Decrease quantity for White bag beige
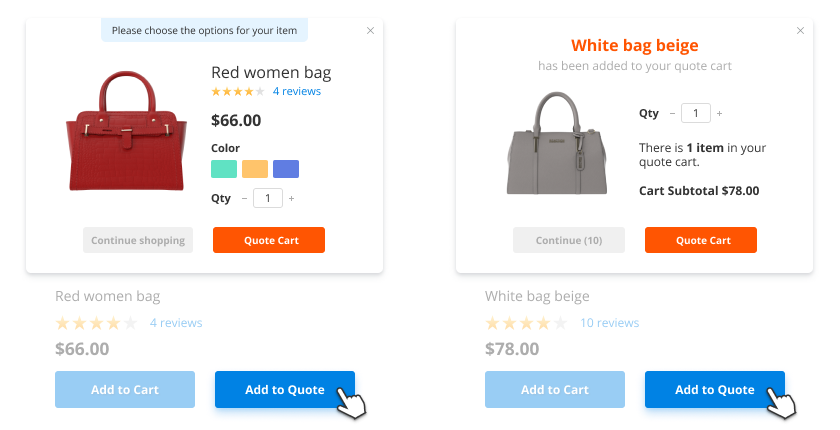 pyautogui.click(x=673, y=113)
